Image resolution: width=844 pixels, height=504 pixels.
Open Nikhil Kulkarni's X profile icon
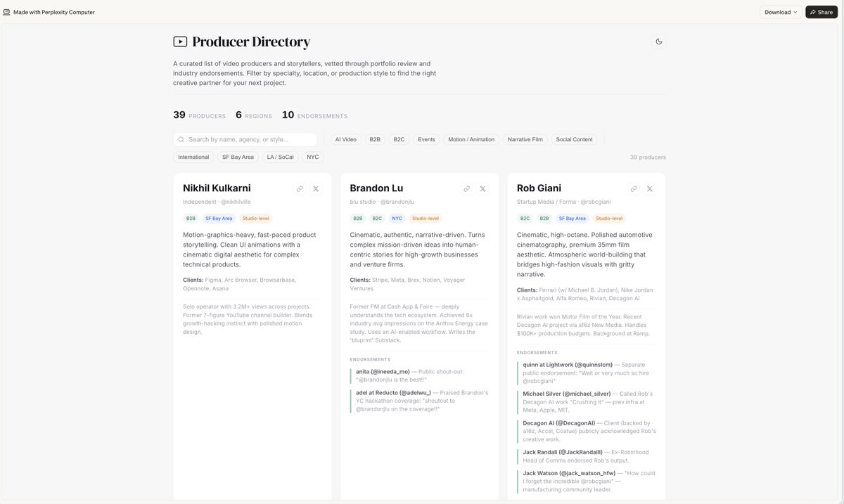[x=316, y=188]
